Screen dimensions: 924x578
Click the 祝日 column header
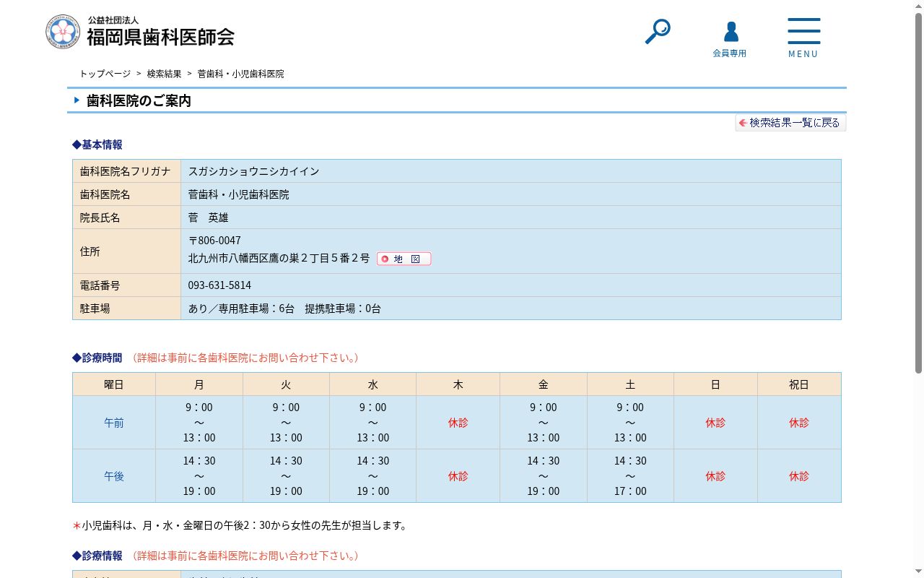(799, 384)
